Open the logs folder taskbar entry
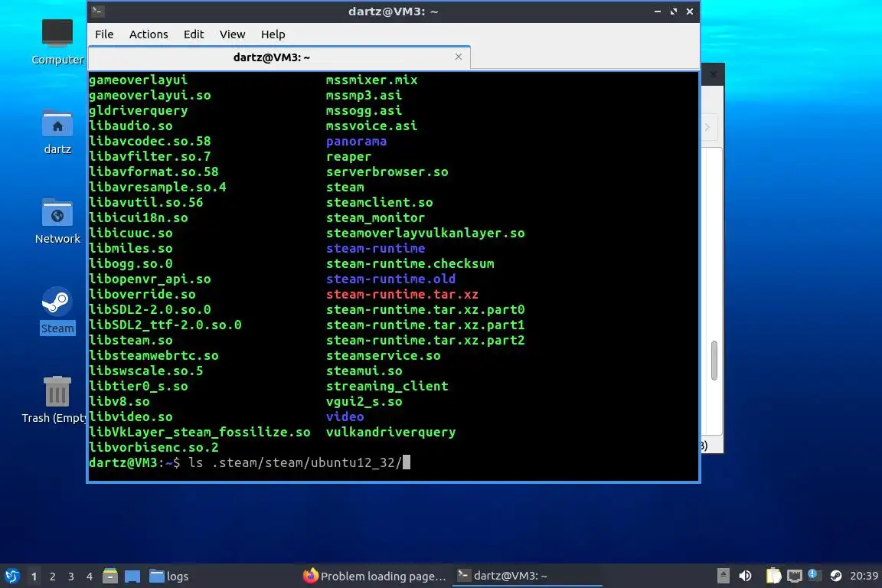The image size is (882, 588). tap(168, 577)
